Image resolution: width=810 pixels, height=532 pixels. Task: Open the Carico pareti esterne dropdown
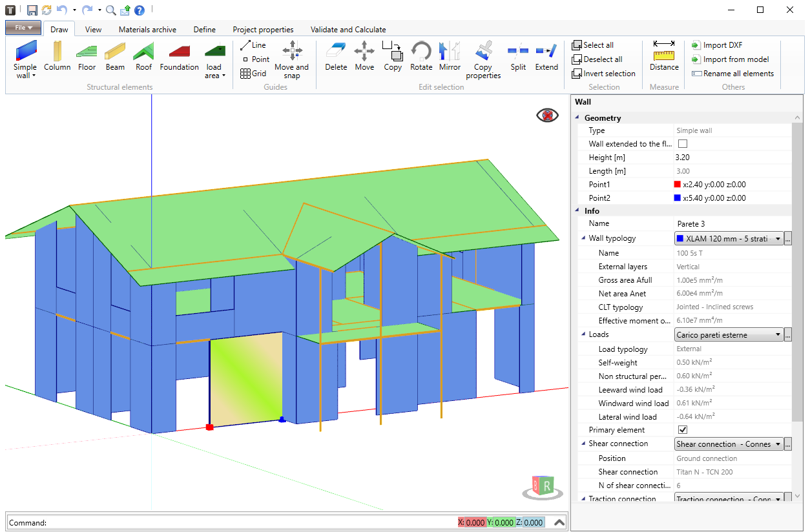[x=729, y=335]
